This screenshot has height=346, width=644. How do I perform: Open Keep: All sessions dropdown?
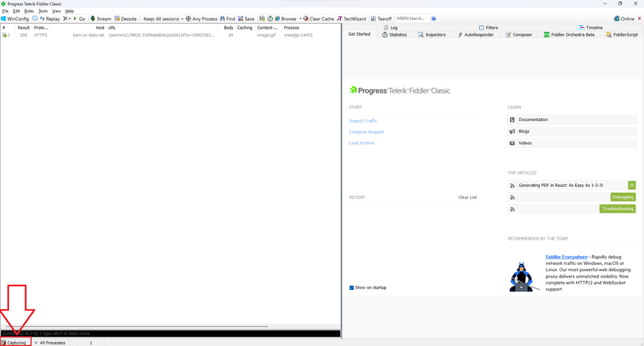163,19
